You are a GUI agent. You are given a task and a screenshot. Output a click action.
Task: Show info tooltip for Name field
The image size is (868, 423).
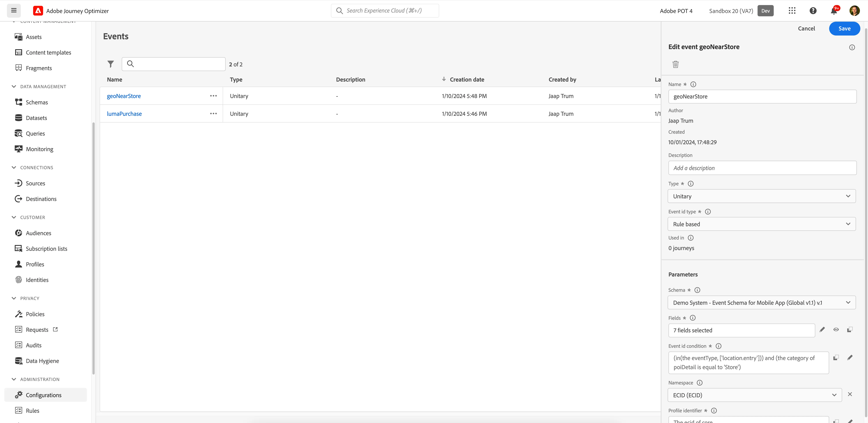[x=693, y=85]
